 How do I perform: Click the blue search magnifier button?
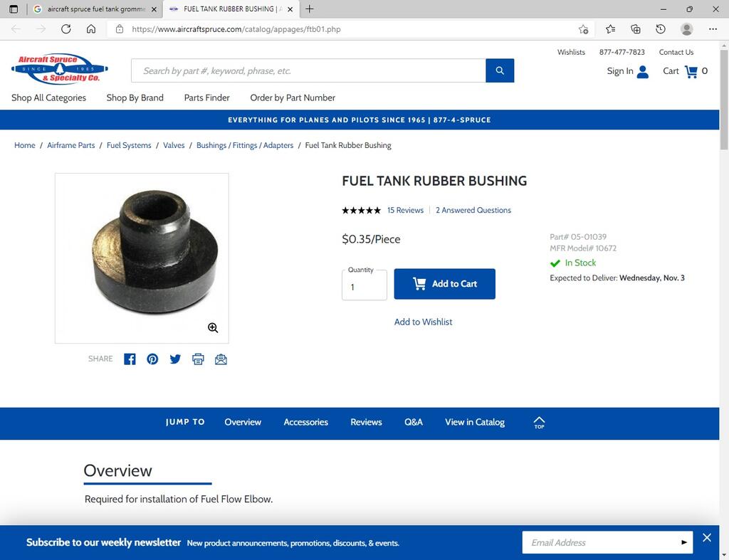[x=500, y=70]
